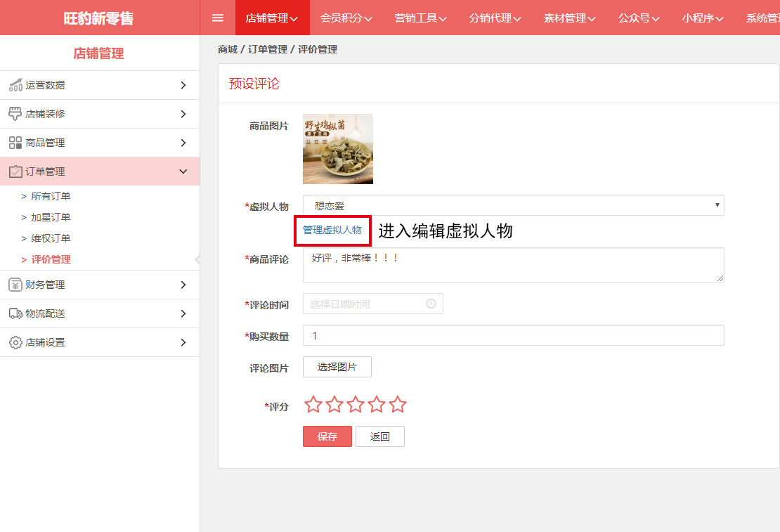This screenshot has height=532, width=780.
Task: Click the 选择图片 button
Action: [x=337, y=367]
